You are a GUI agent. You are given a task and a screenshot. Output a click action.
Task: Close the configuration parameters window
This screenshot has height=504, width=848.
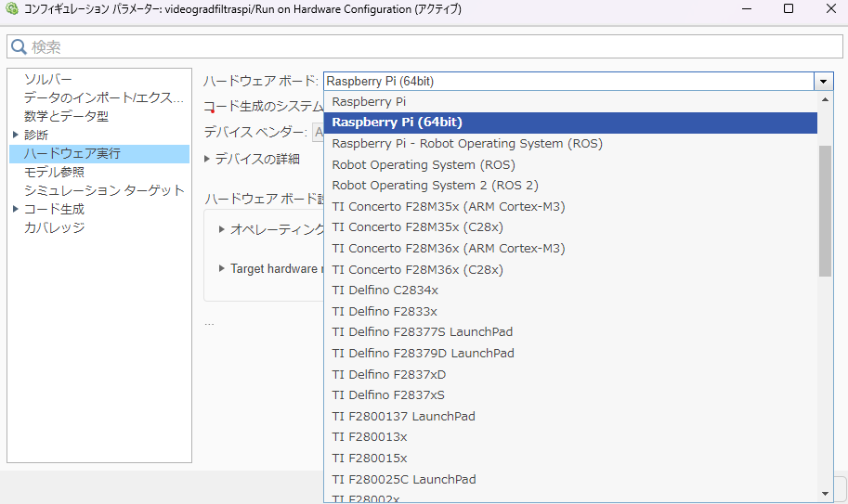pyautogui.click(x=831, y=8)
